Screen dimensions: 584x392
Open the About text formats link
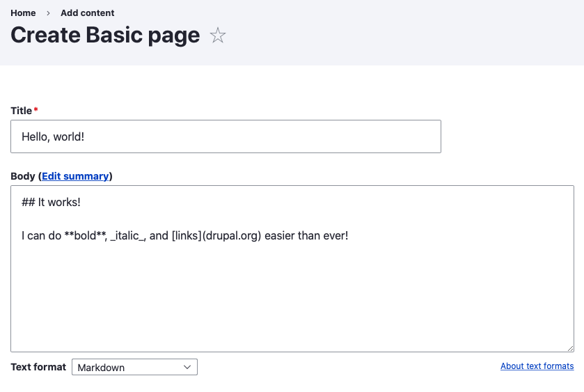click(x=537, y=366)
